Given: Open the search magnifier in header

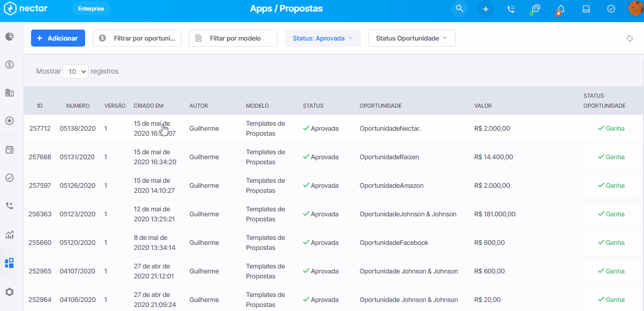Looking at the screenshot, I should point(459,9).
